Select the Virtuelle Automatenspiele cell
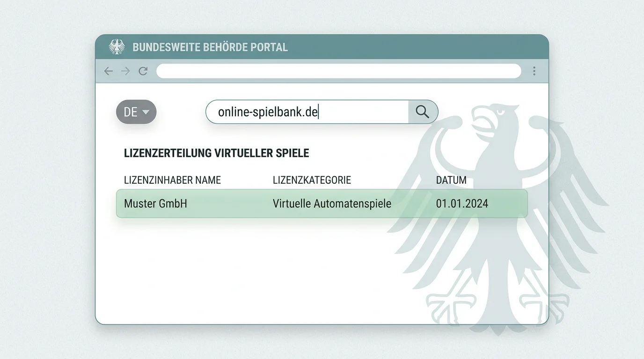The image size is (644, 359). click(x=332, y=203)
